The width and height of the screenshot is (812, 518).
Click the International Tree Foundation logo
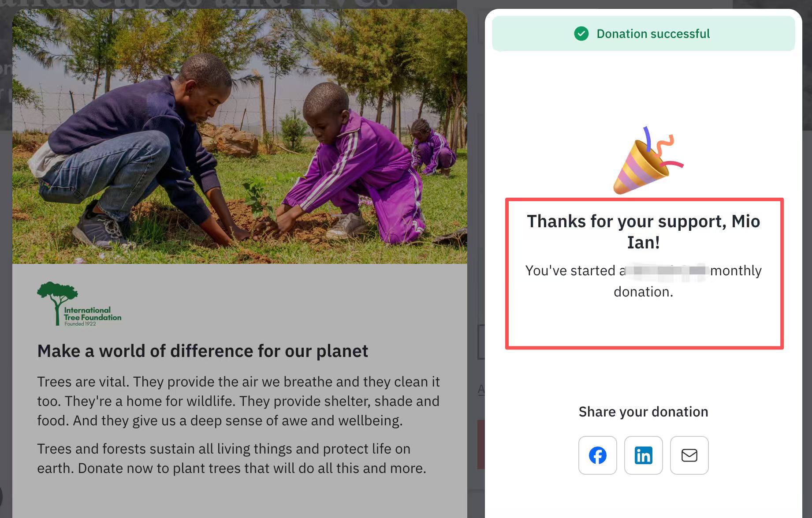click(x=79, y=304)
